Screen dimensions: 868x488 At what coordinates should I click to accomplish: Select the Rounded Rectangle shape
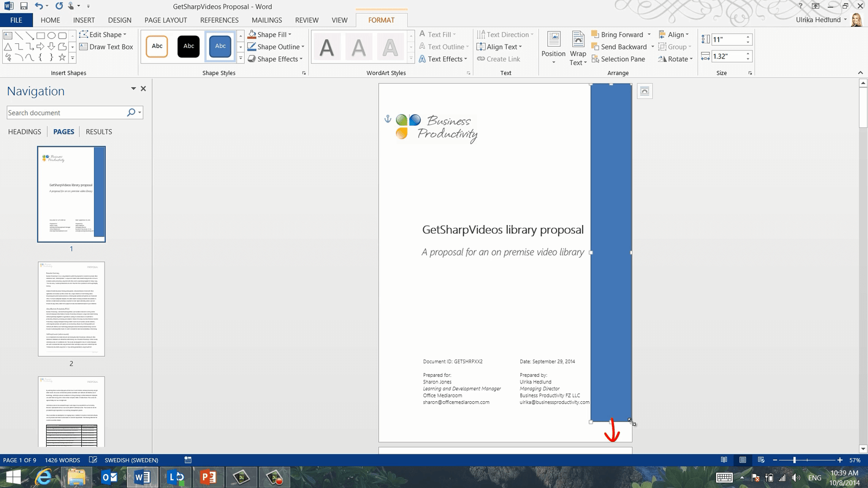(x=62, y=36)
